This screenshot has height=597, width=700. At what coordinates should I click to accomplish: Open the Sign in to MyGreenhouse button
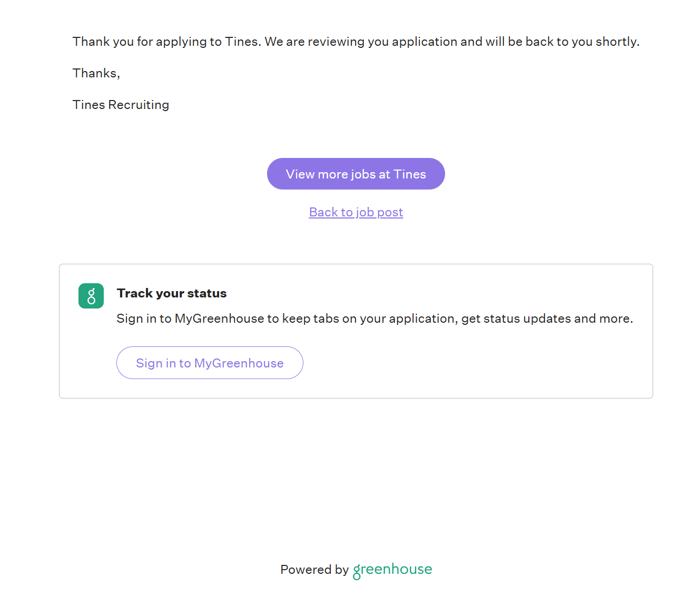tap(210, 363)
